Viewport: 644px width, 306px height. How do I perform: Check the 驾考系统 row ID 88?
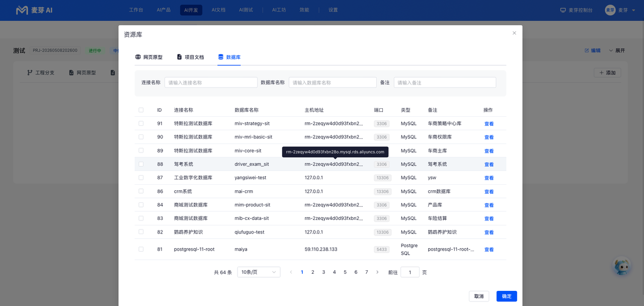(x=141, y=164)
